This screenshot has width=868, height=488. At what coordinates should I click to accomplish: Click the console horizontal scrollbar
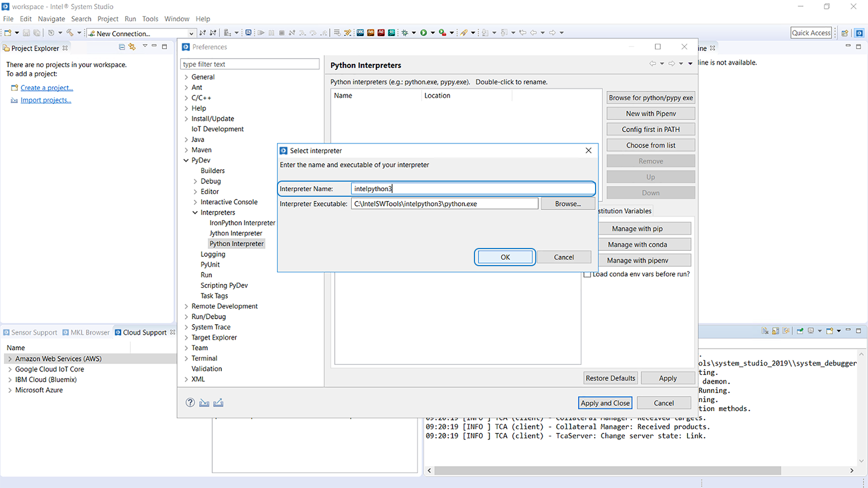click(x=608, y=470)
